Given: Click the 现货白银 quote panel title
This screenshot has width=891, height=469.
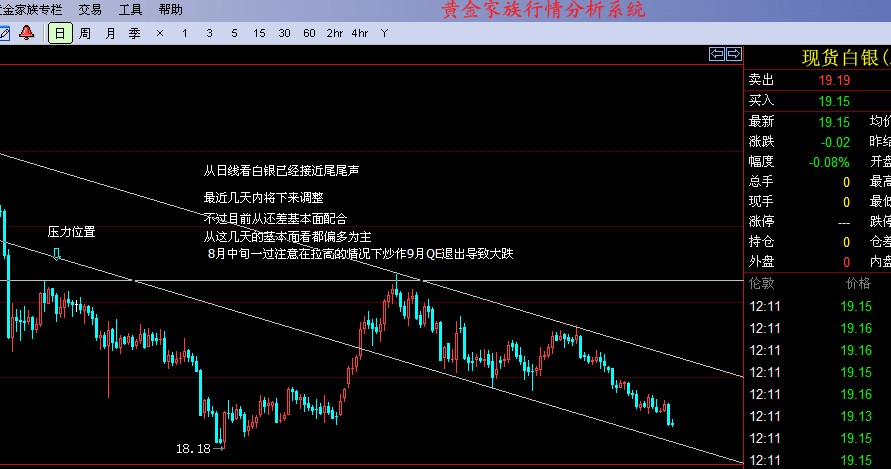Looking at the screenshot, I should tap(846, 57).
